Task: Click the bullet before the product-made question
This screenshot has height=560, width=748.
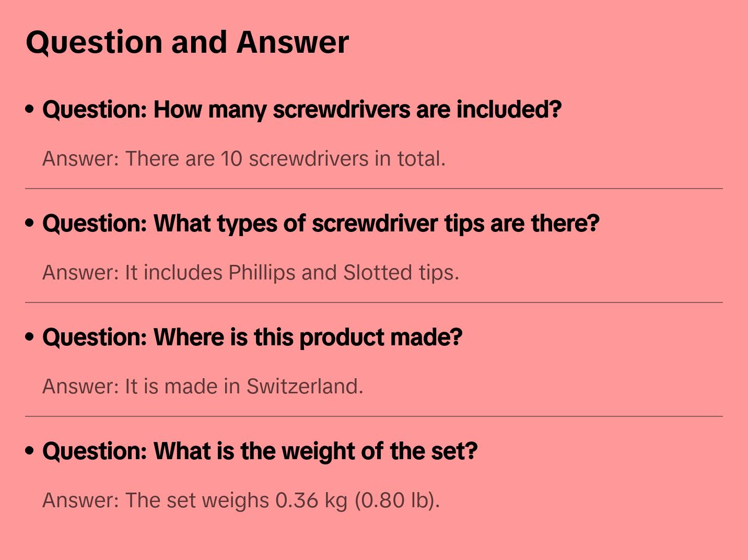Action: [30, 337]
